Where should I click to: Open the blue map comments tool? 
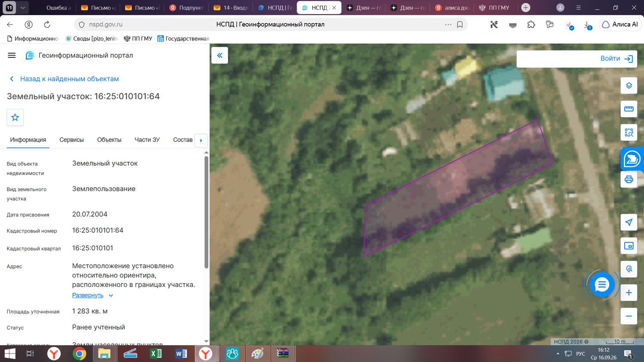pyautogui.click(x=632, y=159)
